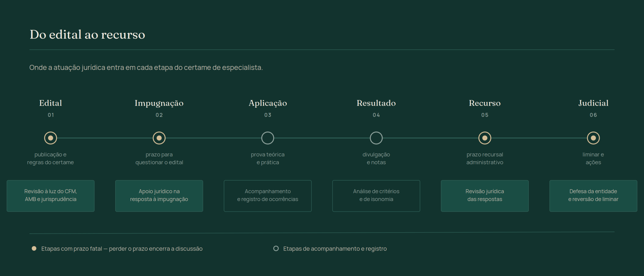This screenshot has width=644, height=276.
Task: Select the 'Análise de critérios e de isonomia' card
Action: (376, 196)
